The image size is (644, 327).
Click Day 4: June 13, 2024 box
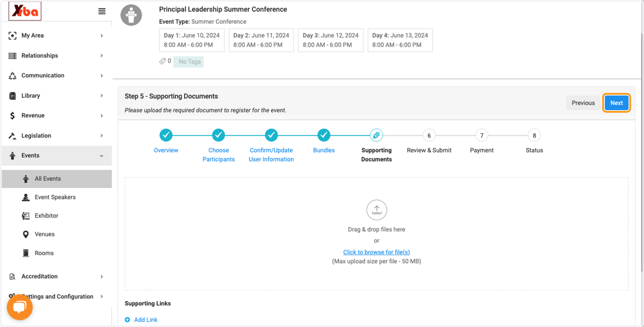click(x=400, y=40)
